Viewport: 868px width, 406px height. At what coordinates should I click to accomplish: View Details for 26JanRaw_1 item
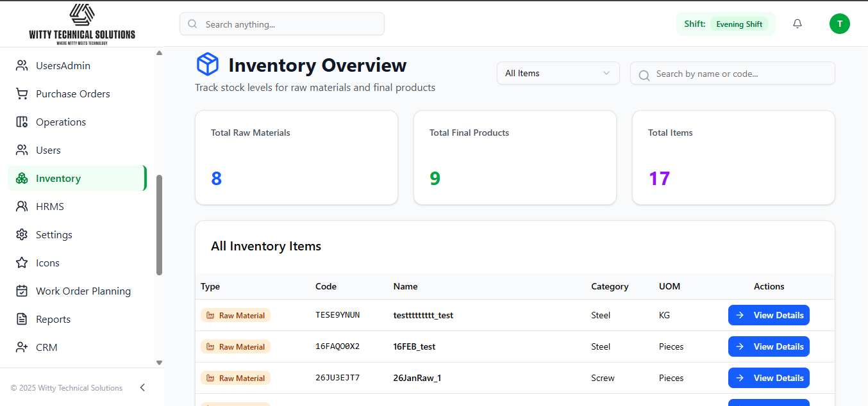click(769, 378)
